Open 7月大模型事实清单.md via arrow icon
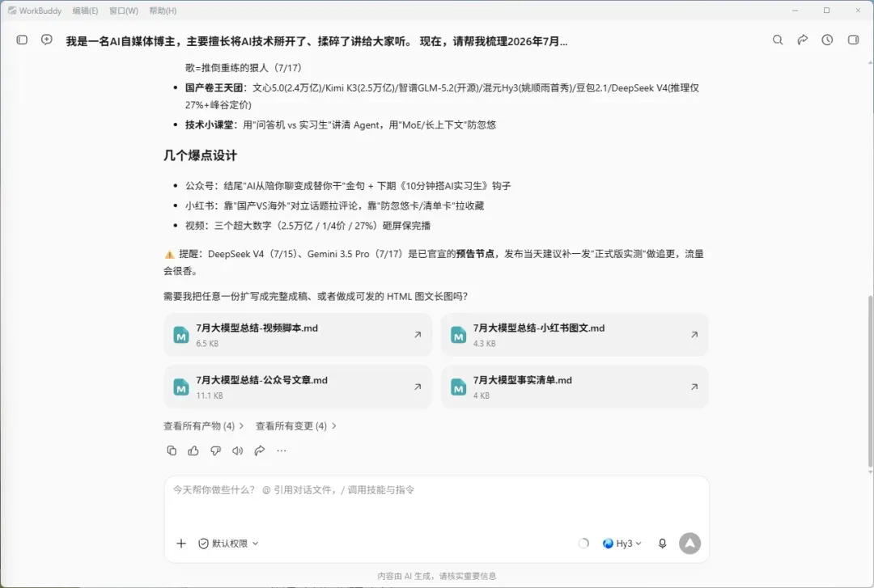 694,387
